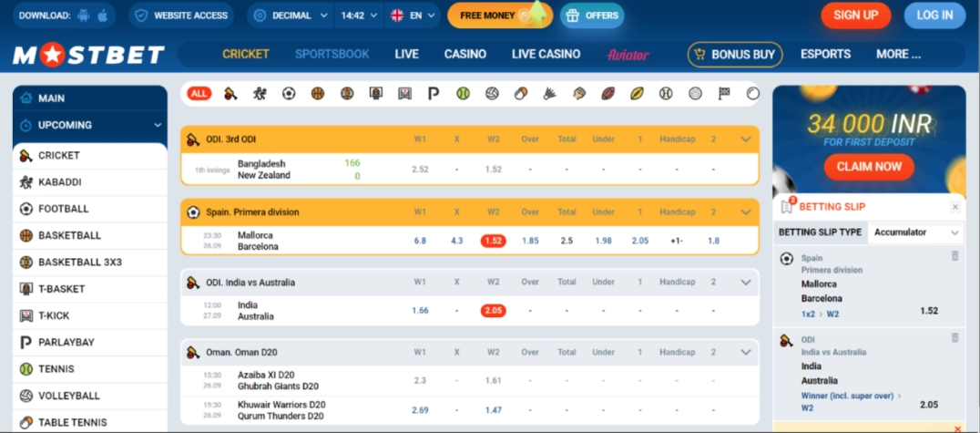Image resolution: width=980 pixels, height=433 pixels.
Task: Open the SPORTSBOOK tab
Action: (332, 55)
